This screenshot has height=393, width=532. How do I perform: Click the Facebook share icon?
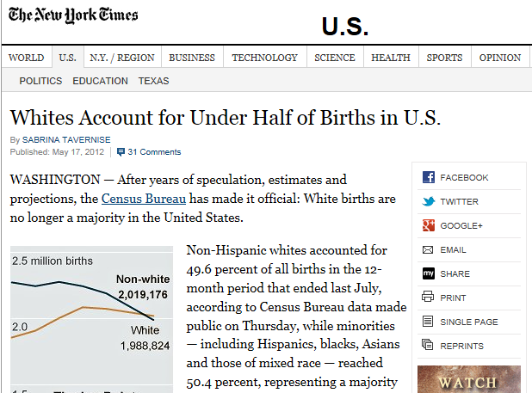[428, 177]
